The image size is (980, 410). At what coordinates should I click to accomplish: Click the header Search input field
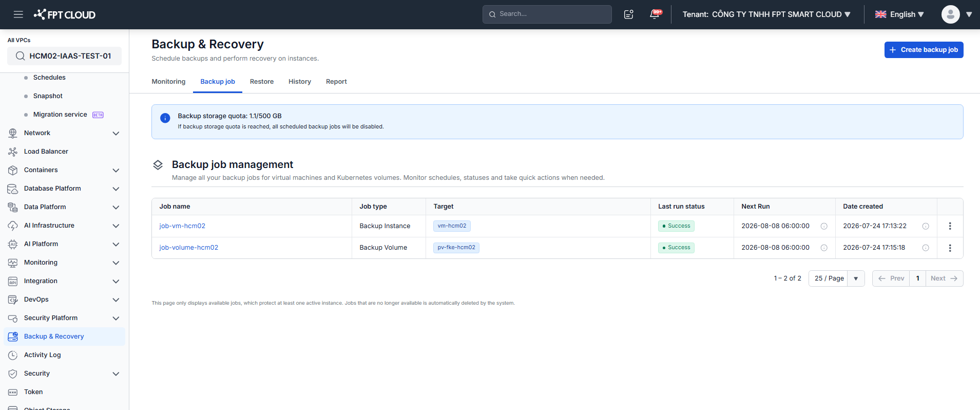pos(547,14)
